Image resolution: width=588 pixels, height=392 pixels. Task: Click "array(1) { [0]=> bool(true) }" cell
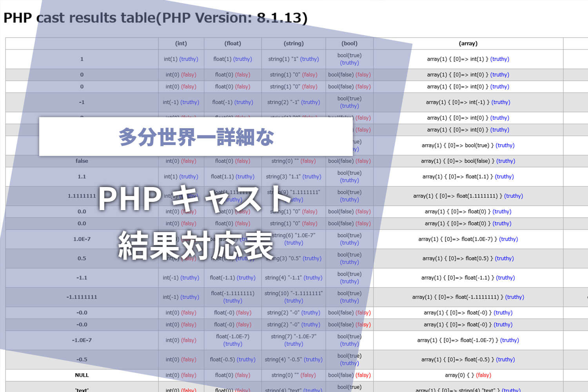tap(468, 145)
